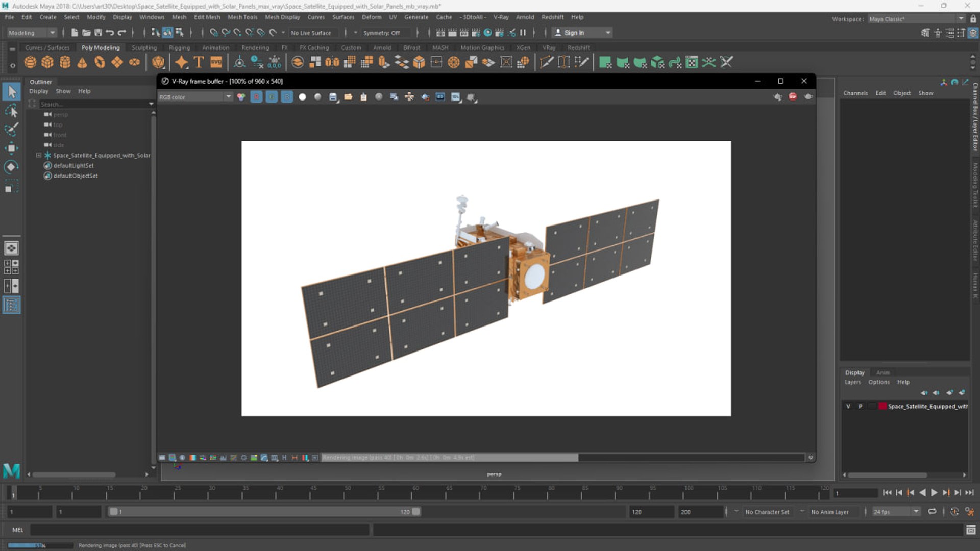Image resolution: width=980 pixels, height=551 pixels.
Task: Click the render last teapot icon in frame buffer
Action: pyautogui.click(x=808, y=96)
